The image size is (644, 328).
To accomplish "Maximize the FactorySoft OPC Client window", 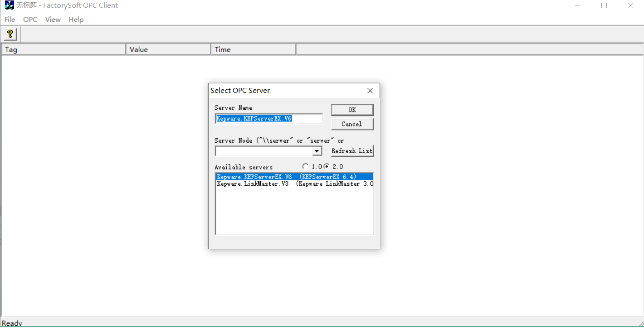I will pos(604,5).
